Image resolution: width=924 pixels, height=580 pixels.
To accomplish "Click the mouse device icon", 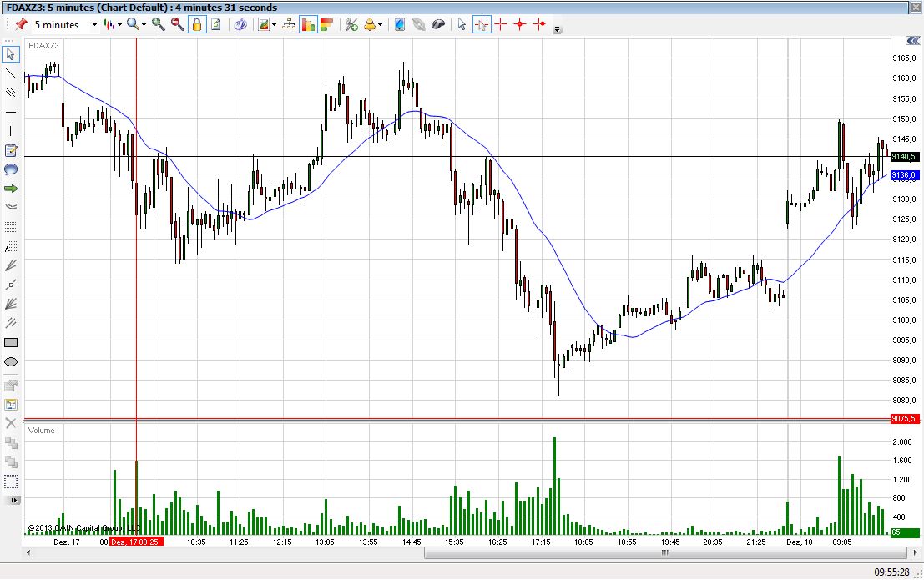I will pyautogui.click(x=438, y=24).
